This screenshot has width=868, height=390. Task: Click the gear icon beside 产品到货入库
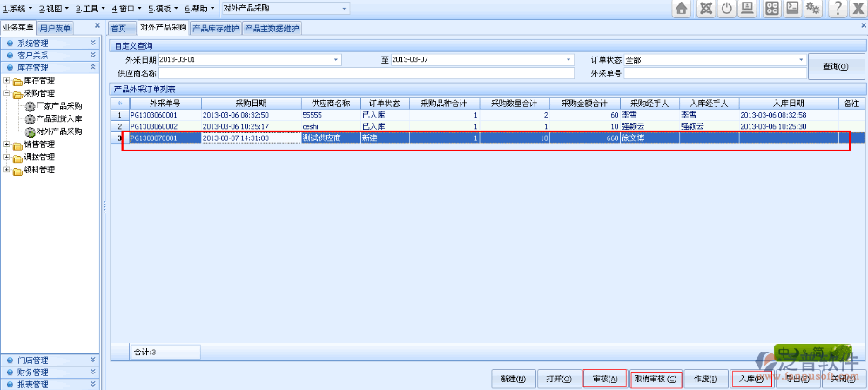(x=30, y=119)
